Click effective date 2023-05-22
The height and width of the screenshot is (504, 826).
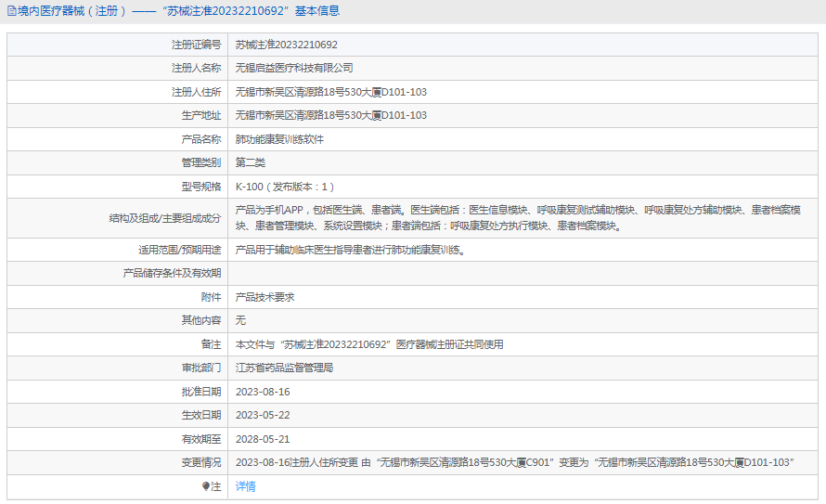(263, 415)
